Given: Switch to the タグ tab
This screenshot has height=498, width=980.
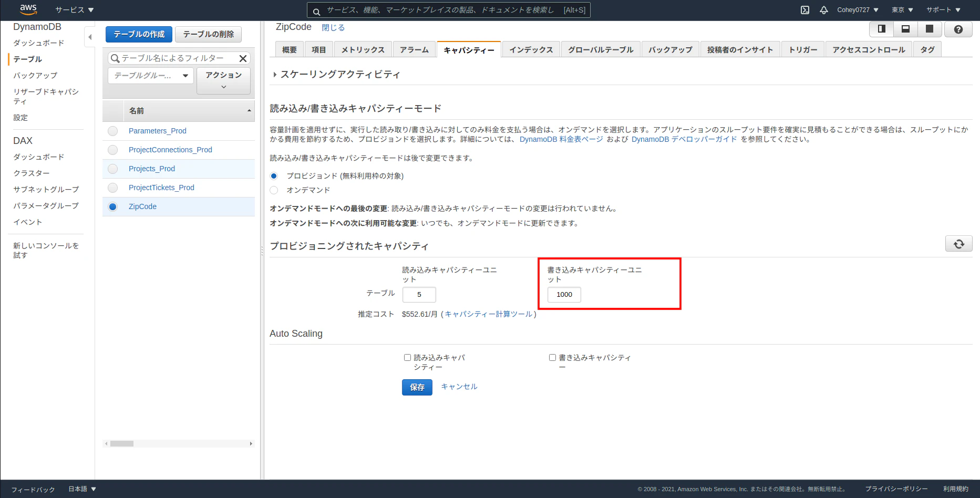Looking at the screenshot, I should pyautogui.click(x=927, y=50).
